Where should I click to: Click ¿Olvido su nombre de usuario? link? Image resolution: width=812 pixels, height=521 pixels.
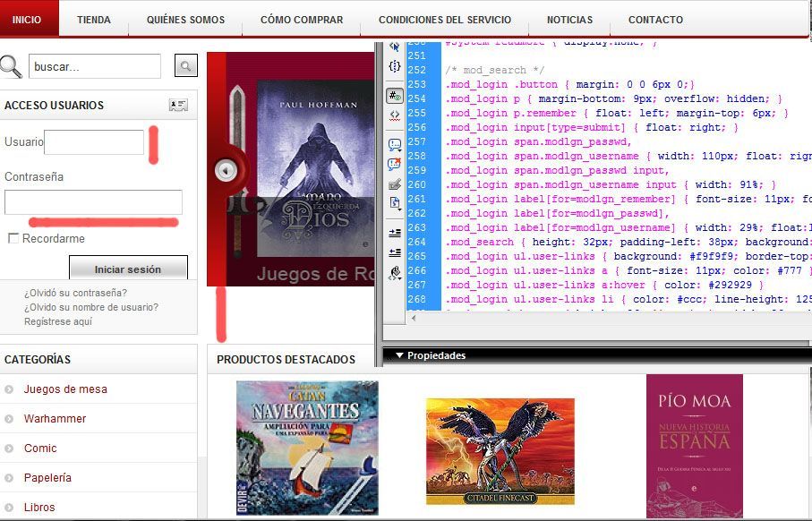(x=91, y=307)
